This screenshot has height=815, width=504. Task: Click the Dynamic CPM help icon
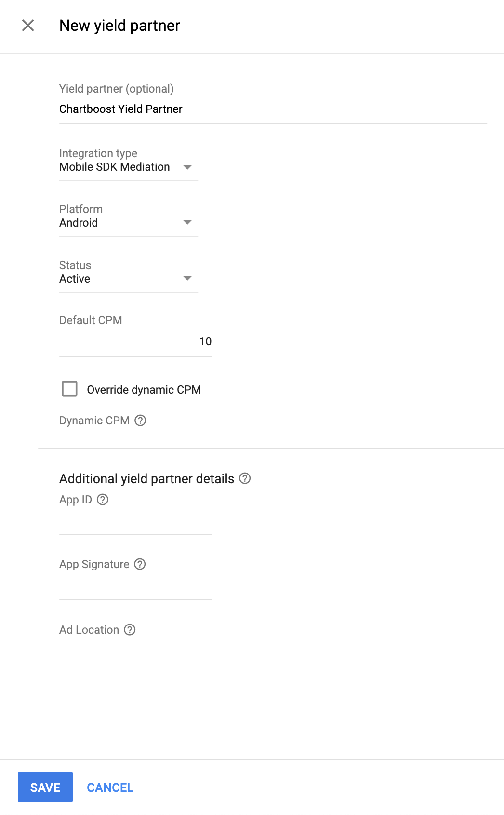click(140, 421)
